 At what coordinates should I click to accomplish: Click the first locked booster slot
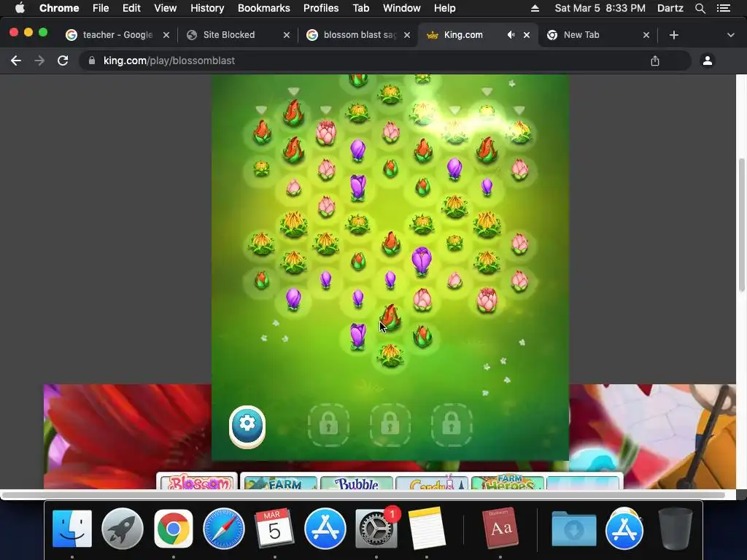tap(328, 425)
